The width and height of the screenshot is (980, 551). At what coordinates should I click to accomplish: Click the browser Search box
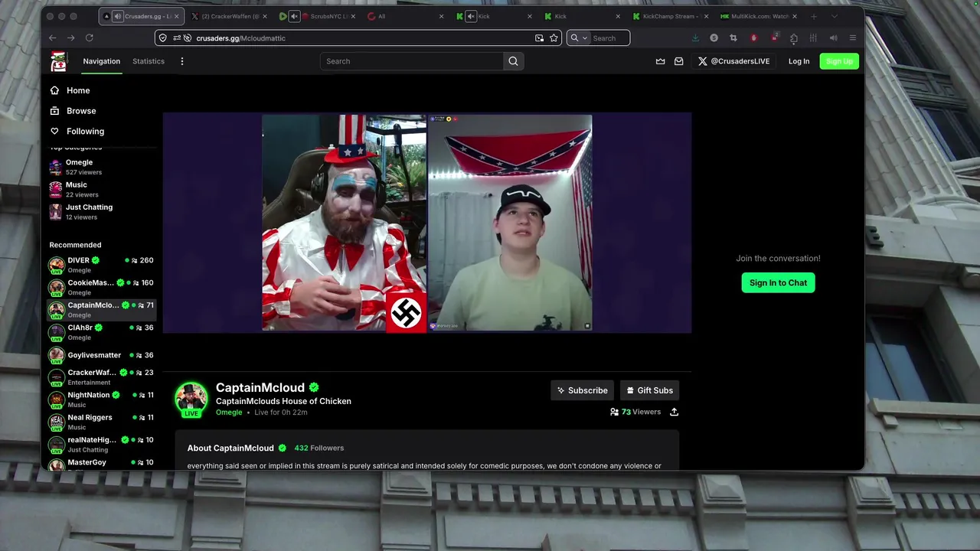[x=609, y=38]
